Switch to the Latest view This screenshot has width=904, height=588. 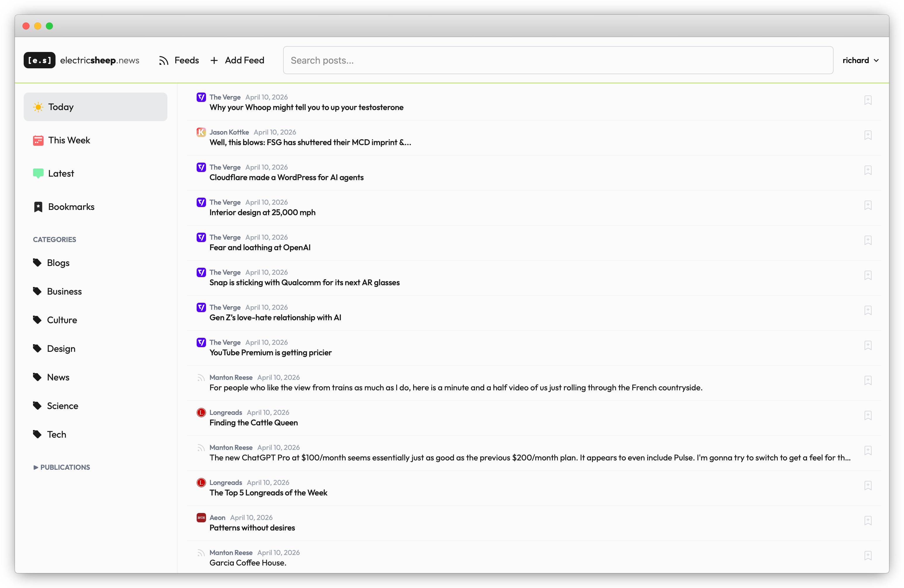tap(61, 173)
